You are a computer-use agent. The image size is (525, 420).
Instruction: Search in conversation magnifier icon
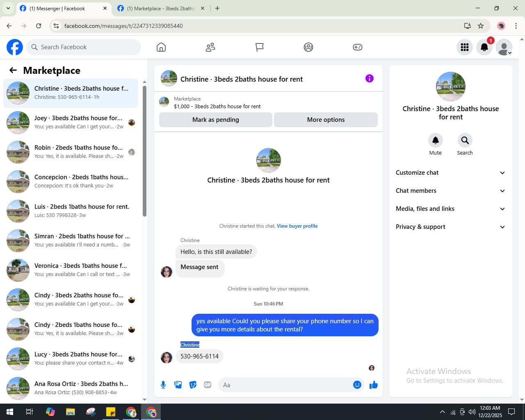point(465,140)
